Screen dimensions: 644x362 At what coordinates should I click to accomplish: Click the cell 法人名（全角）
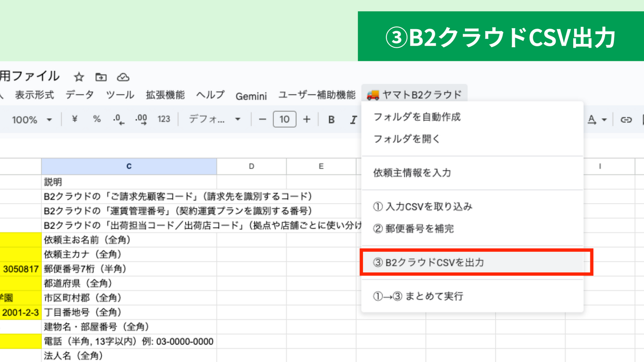pyautogui.click(x=129, y=356)
